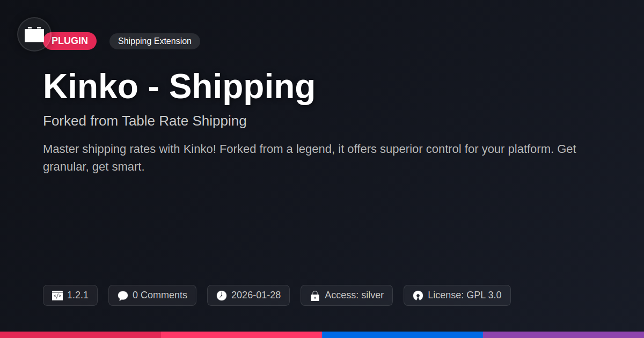Click the speech bubble comments icon
The height and width of the screenshot is (338, 644).
(x=123, y=296)
